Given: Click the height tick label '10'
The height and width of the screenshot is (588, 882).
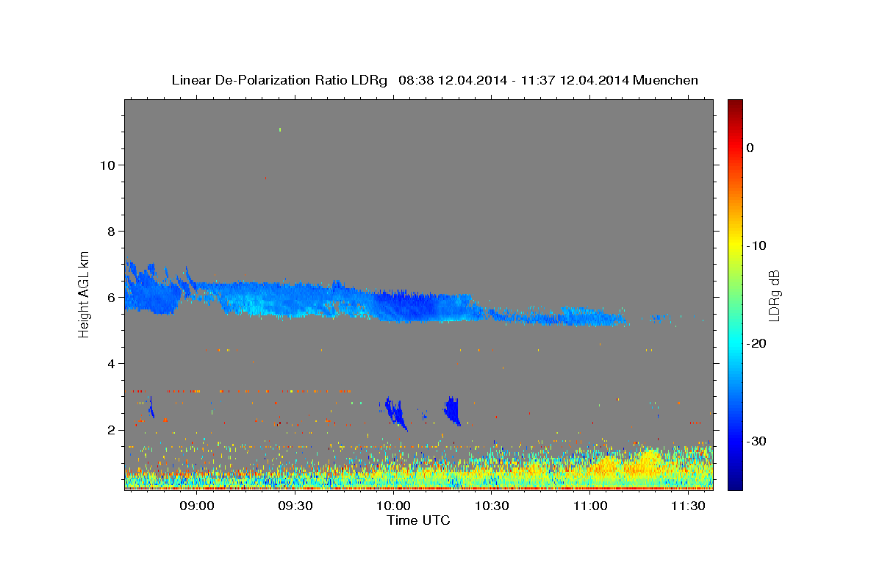Looking at the screenshot, I should 107,165.
